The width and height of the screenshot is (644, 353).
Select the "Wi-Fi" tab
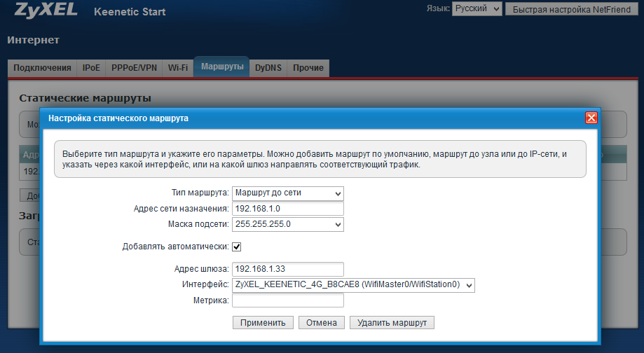pyautogui.click(x=178, y=68)
